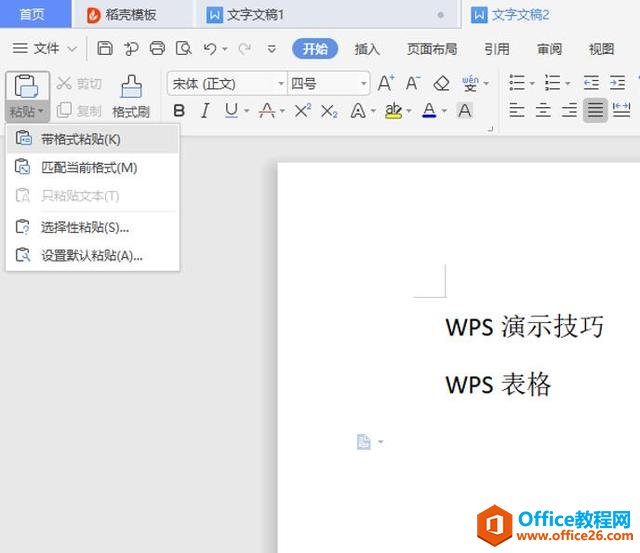Switch to the 视图 ribbon tab

(601, 49)
